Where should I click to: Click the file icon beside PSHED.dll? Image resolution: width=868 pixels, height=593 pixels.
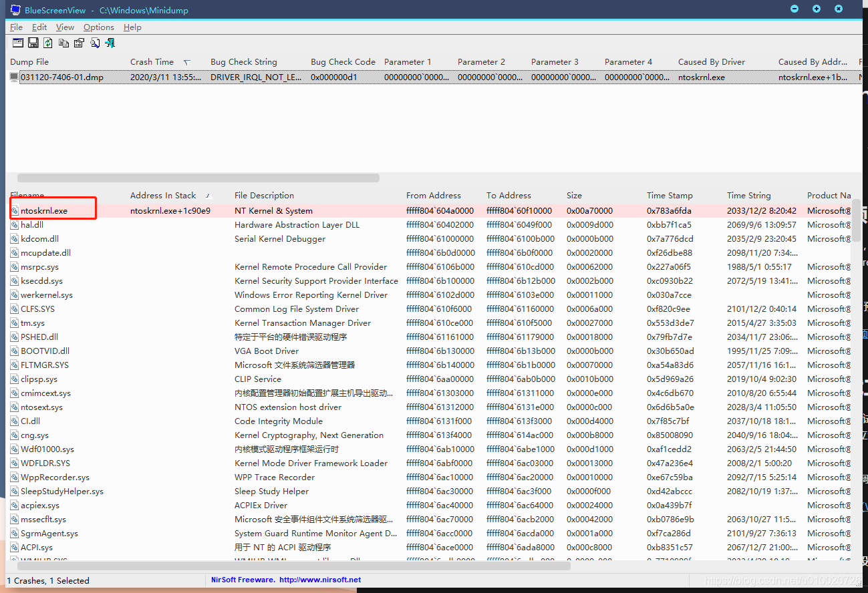15,337
